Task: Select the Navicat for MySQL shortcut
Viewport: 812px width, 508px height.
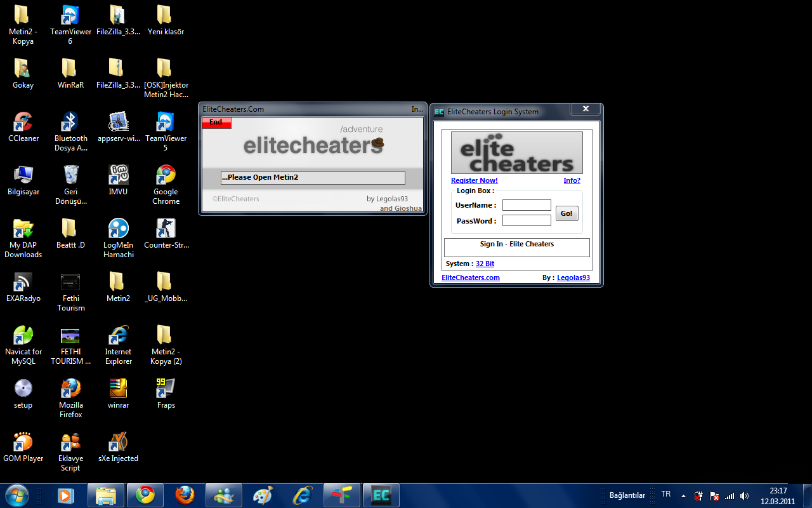Action: [23, 345]
